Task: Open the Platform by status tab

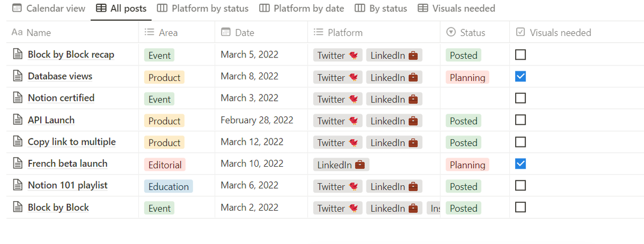Action: pos(203,9)
